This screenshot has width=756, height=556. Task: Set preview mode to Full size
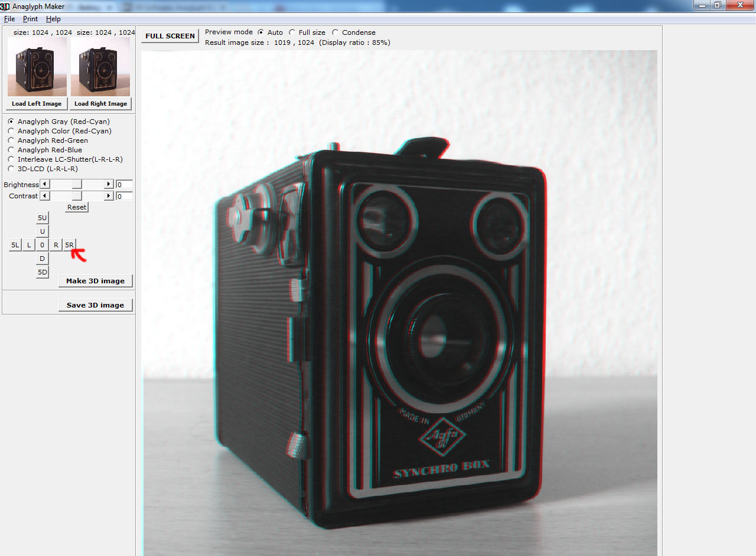coord(307,32)
